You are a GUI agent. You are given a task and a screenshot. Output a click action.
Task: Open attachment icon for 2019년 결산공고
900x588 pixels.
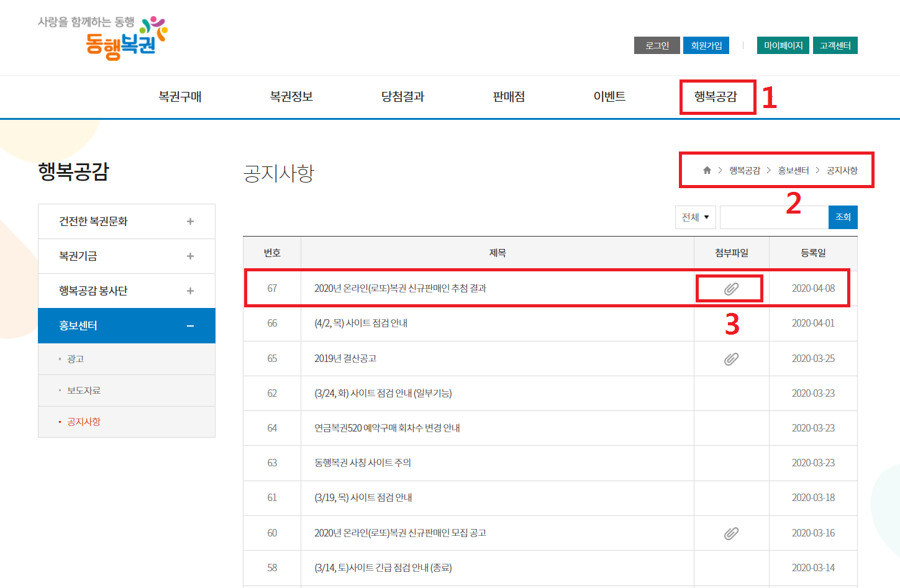pyautogui.click(x=731, y=359)
